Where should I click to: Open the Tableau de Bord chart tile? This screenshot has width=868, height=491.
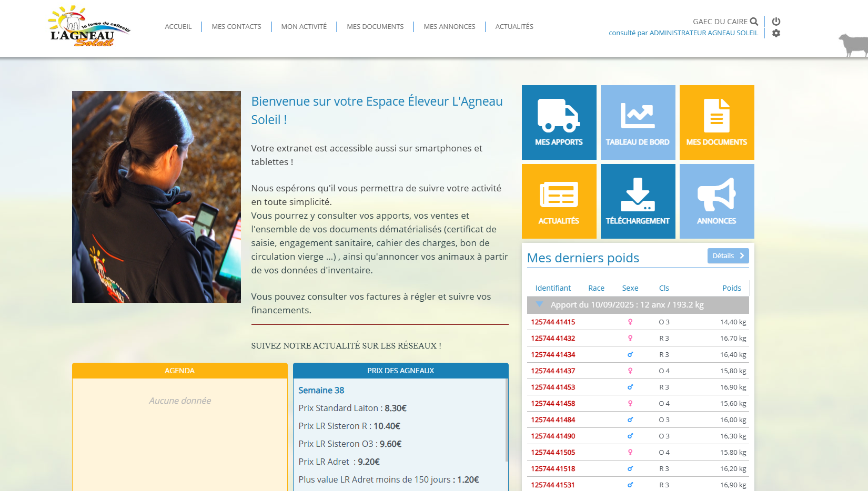tap(638, 122)
